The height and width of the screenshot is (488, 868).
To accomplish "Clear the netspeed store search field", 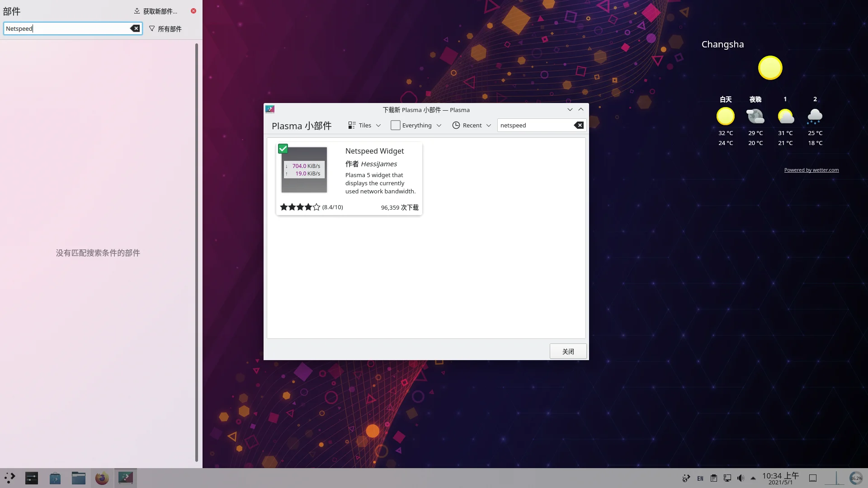I will 579,125.
